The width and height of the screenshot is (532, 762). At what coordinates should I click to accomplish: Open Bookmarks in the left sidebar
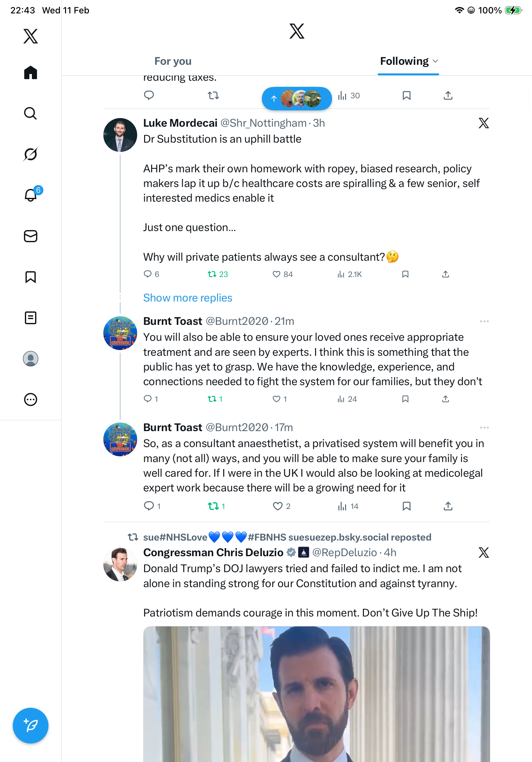tap(31, 277)
